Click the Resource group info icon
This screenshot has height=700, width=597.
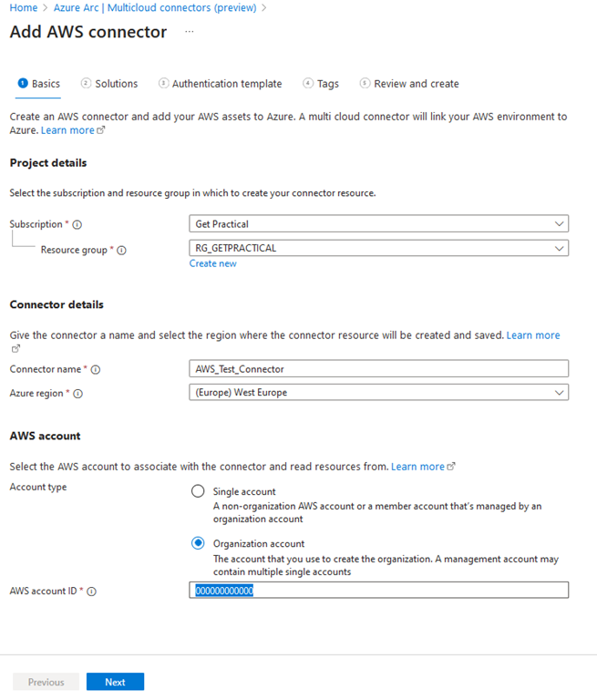[122, 250]
